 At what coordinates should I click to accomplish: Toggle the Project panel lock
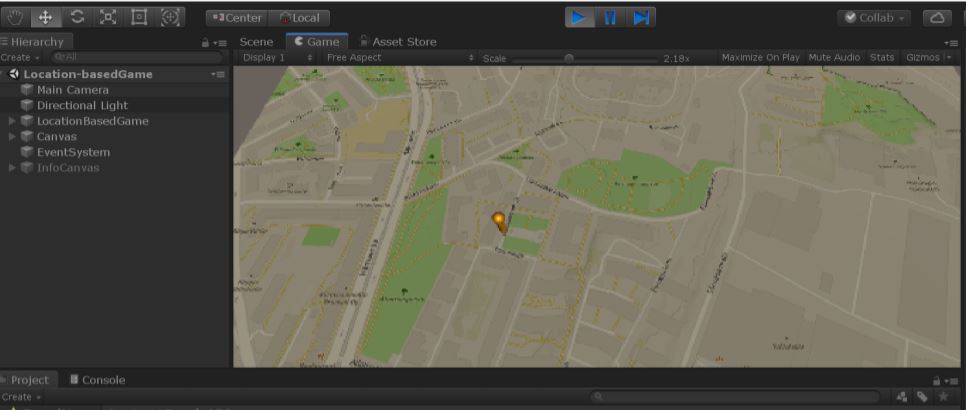936,381
